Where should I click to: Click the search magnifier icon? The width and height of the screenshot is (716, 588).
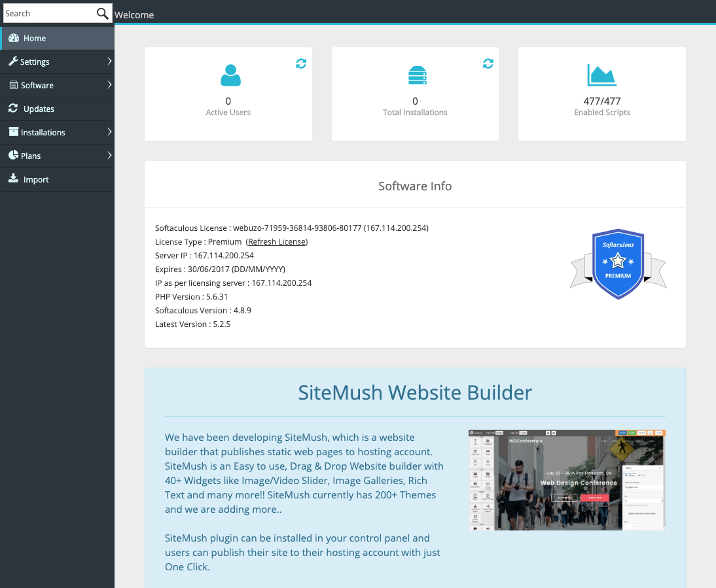pos(102,13)
